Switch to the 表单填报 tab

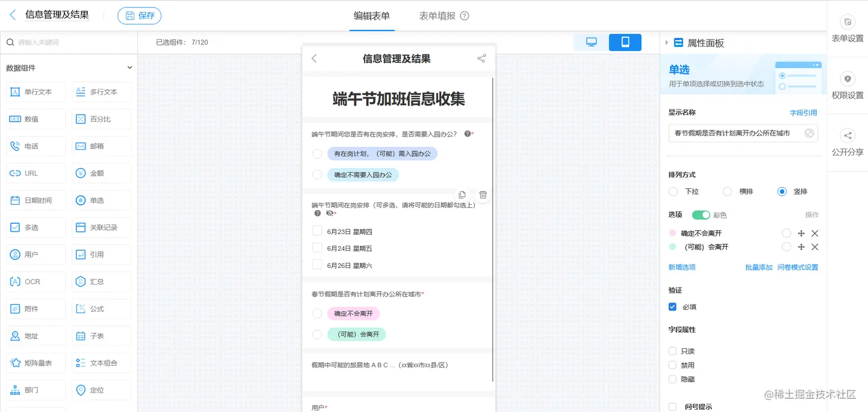point(439,15)
